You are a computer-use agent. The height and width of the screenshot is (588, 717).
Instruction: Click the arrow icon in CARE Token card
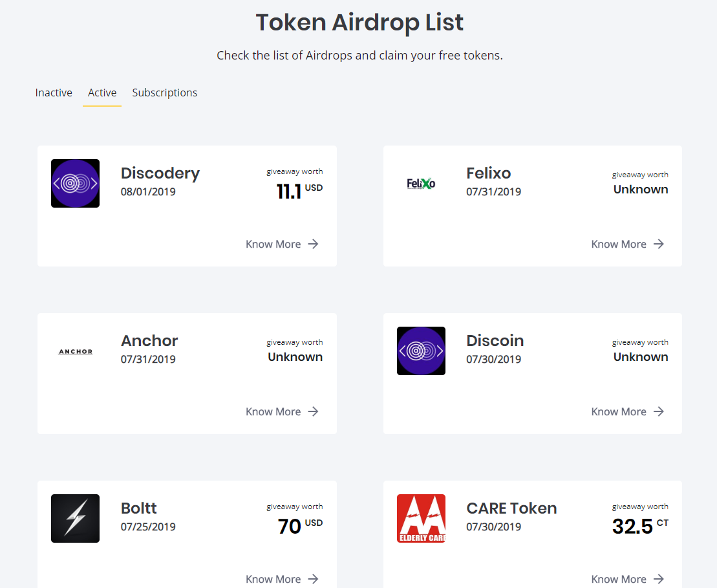pyautogui.click(x=658, y=579)
